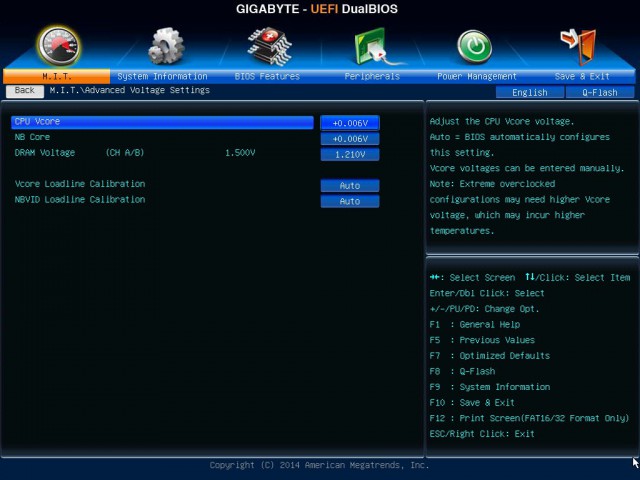The image size is (640, 480).
Task: Launch the Q-Flash utility button
Action: (x=600, y=93)
